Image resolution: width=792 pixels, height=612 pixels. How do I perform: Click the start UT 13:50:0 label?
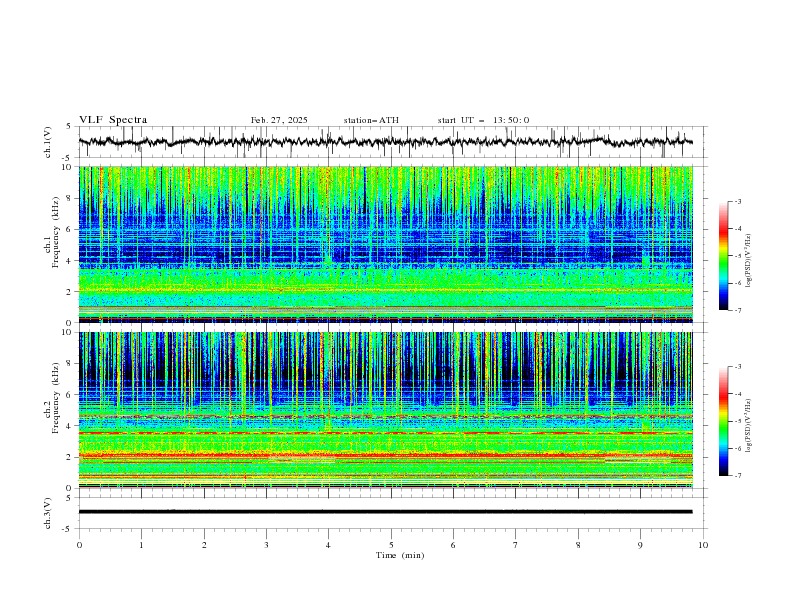(483, 120)
